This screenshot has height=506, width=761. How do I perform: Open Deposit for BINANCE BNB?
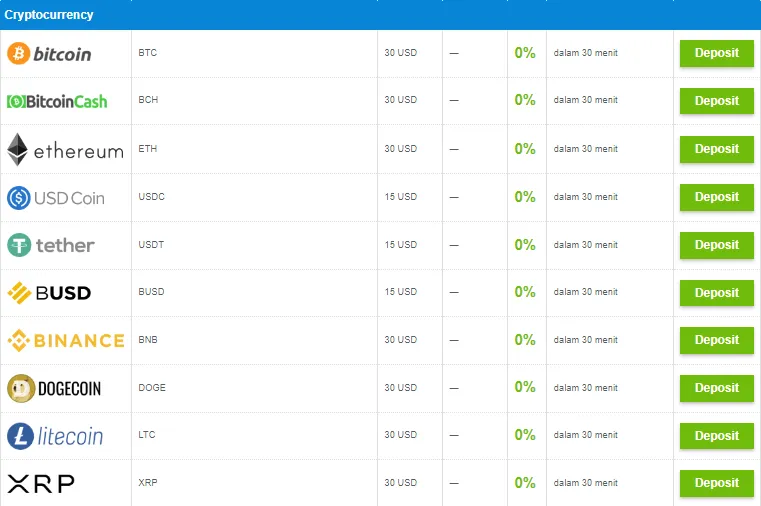(716, 340)
